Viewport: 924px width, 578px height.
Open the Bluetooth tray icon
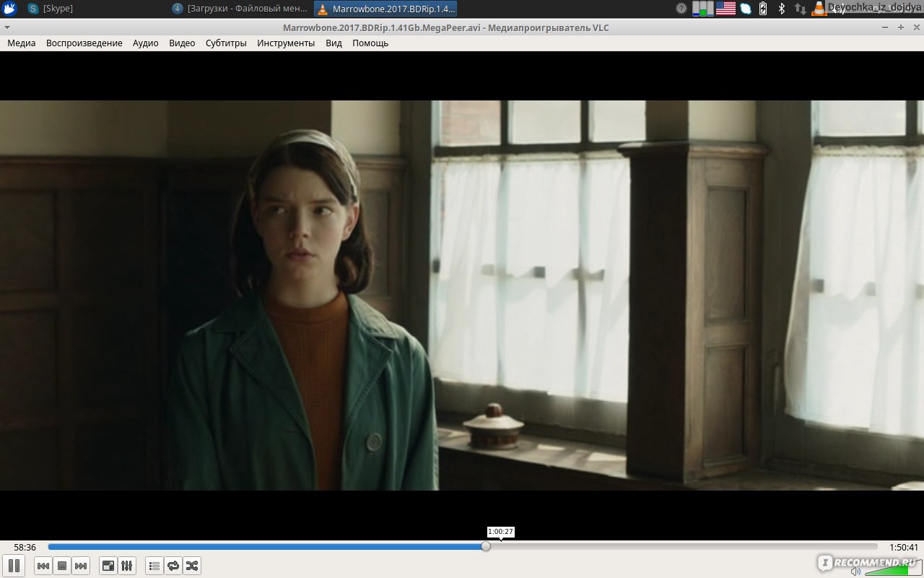pyautogui.click(x=781, y=9)
